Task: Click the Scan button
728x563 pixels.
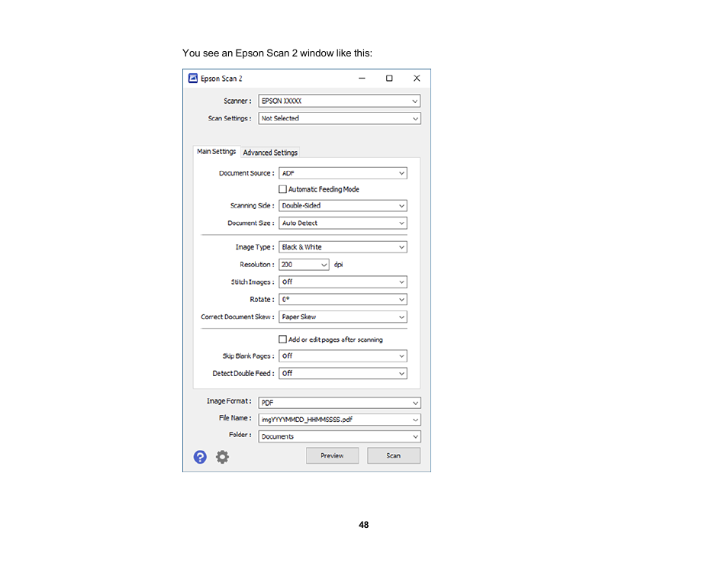Action: (394, 455)
